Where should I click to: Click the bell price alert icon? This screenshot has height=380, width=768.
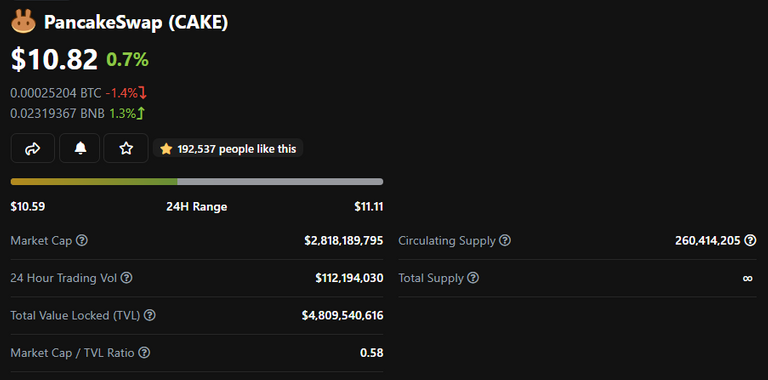(x=79, y=148)
